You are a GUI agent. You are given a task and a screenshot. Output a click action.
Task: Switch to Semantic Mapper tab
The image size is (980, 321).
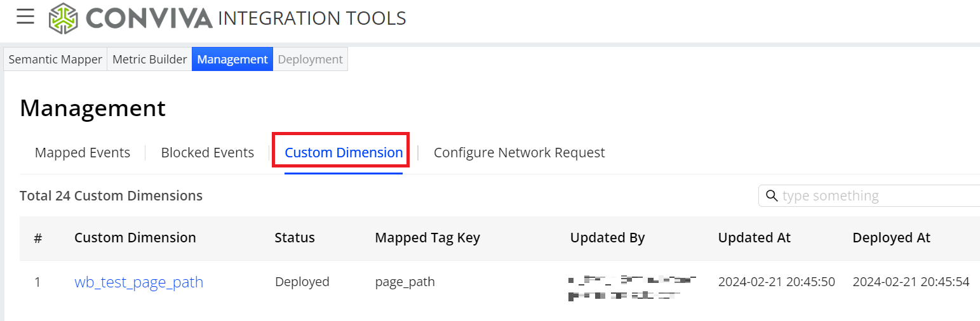point(55,60)
